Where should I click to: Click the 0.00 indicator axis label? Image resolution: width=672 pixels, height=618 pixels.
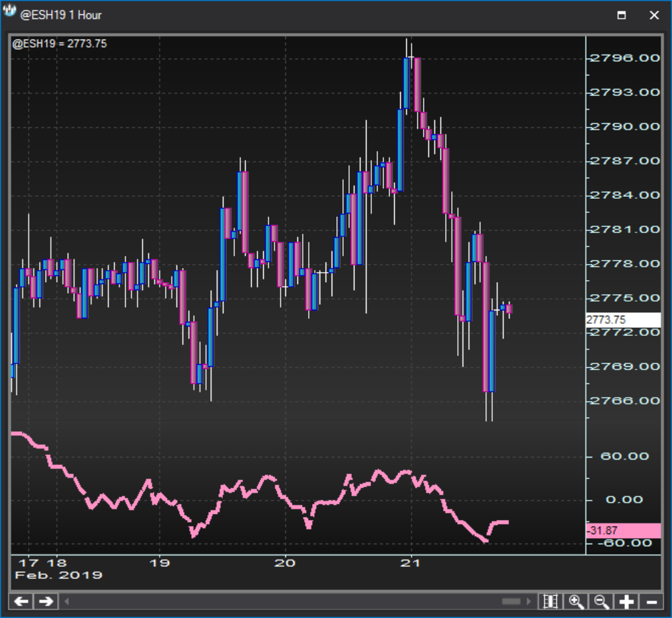tap(624, 500)
